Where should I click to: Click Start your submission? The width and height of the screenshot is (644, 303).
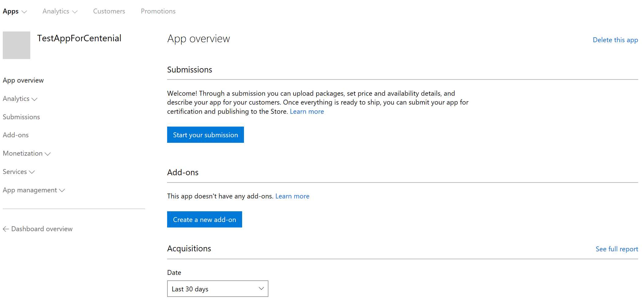click(x=205, y=135)
